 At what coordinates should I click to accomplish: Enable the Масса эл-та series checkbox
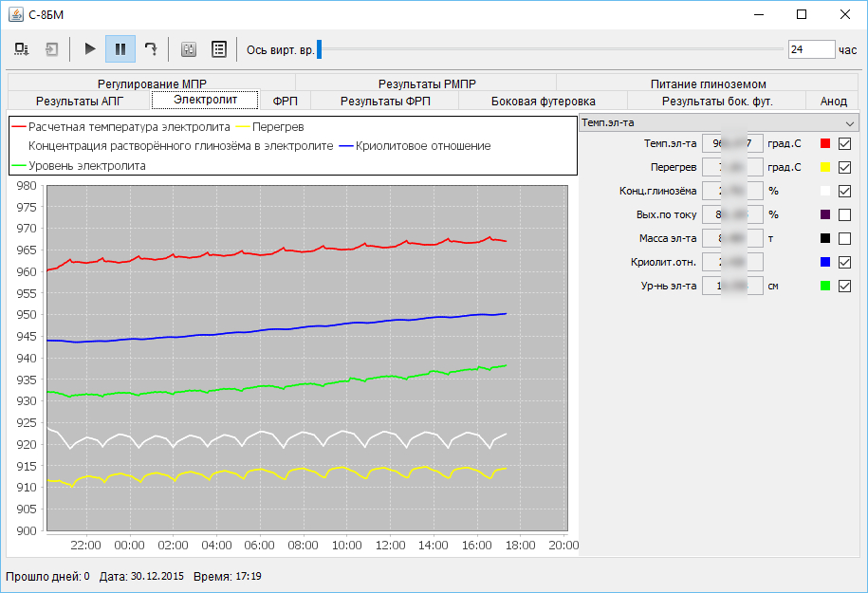844,238
